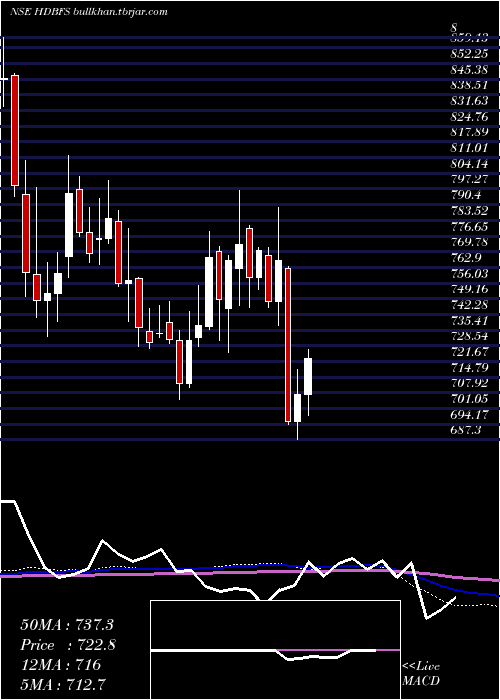500x700 pixels.
Task: Click the 831.63 price label
Action: [x=469, y=100]
